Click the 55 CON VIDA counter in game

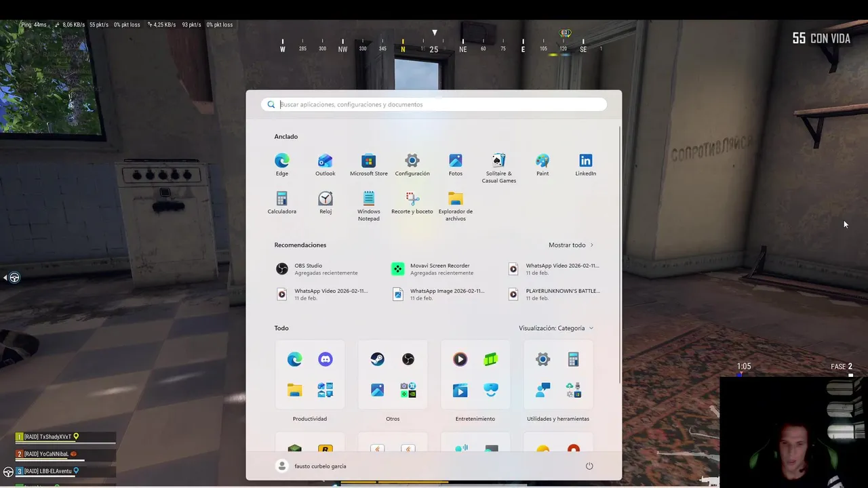tap(821, 39)
